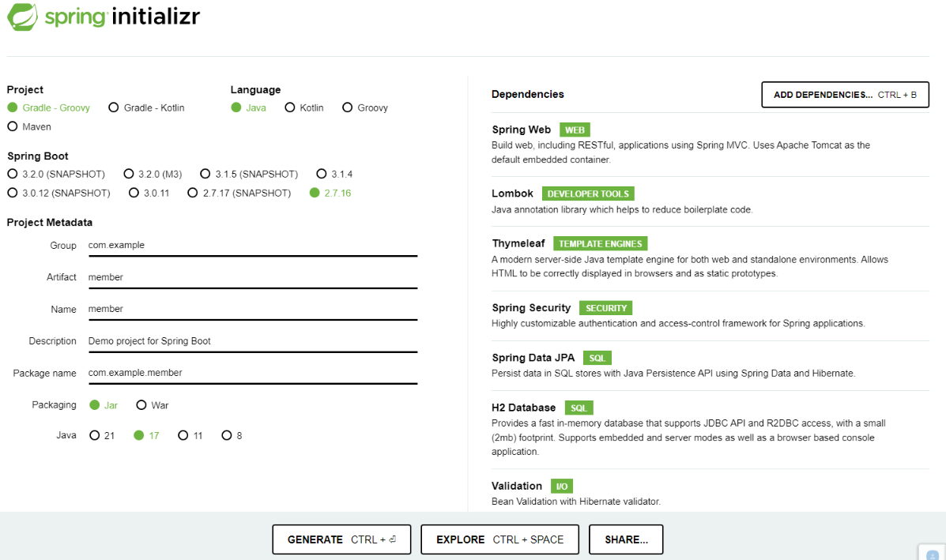Click the TEMPLATE ENGINES tag badge
Viewport: 946px width, 560px height.
click(601, 243)
